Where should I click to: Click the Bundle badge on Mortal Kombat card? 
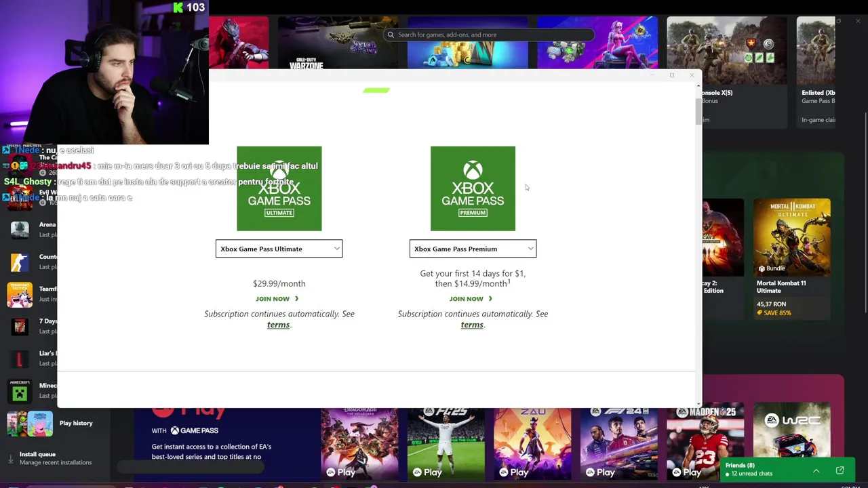[771, 268]
